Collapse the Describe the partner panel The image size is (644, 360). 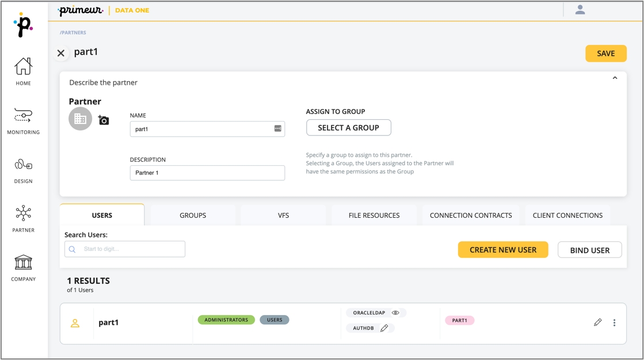[615, 78]
